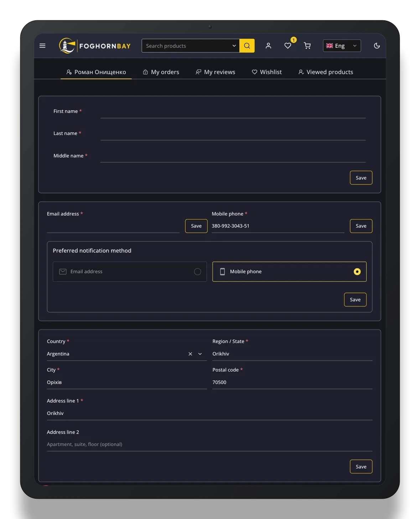Click the person icon beside Viewed products
This screenshot has width=420, height=519.
coord(301,72)
